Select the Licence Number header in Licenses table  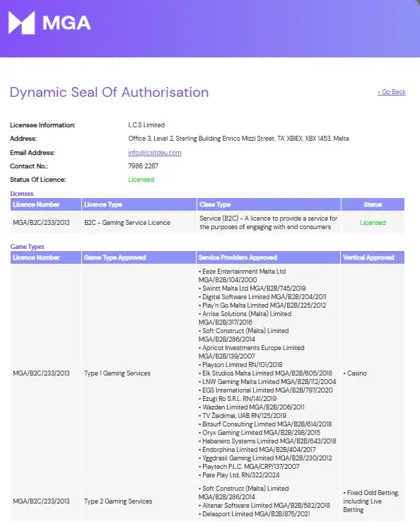point(36,204)
